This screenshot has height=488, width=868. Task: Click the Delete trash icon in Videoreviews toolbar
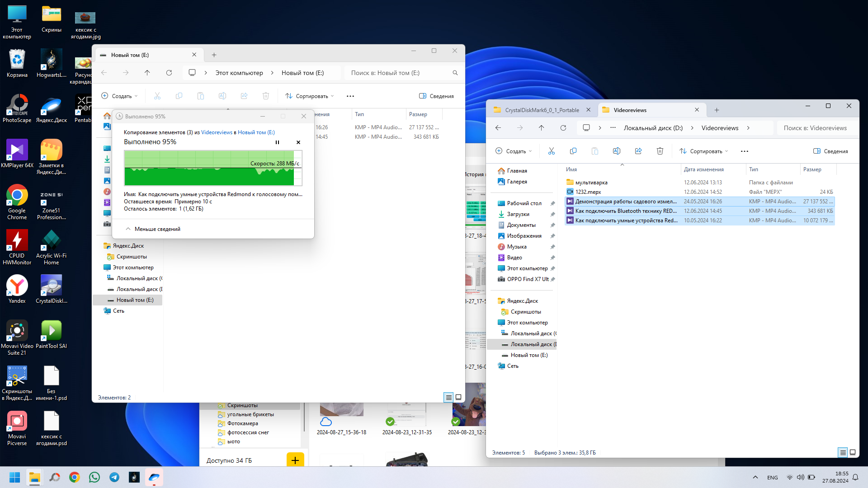coord(660,151)
